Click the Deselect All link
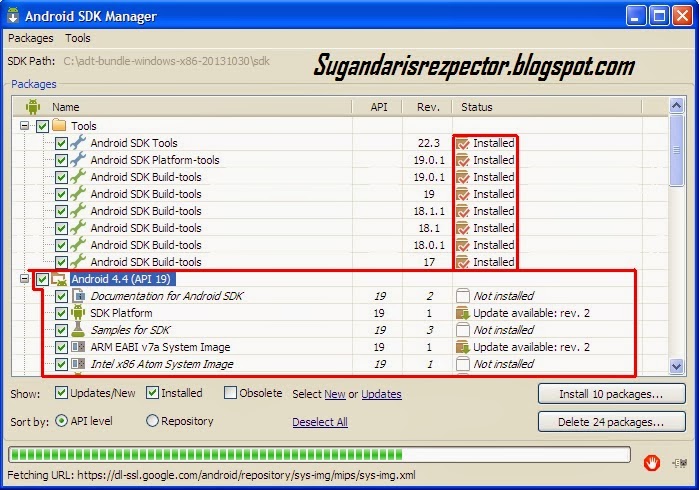Viewport: 699px width, 490px height. tap(320, 422)
